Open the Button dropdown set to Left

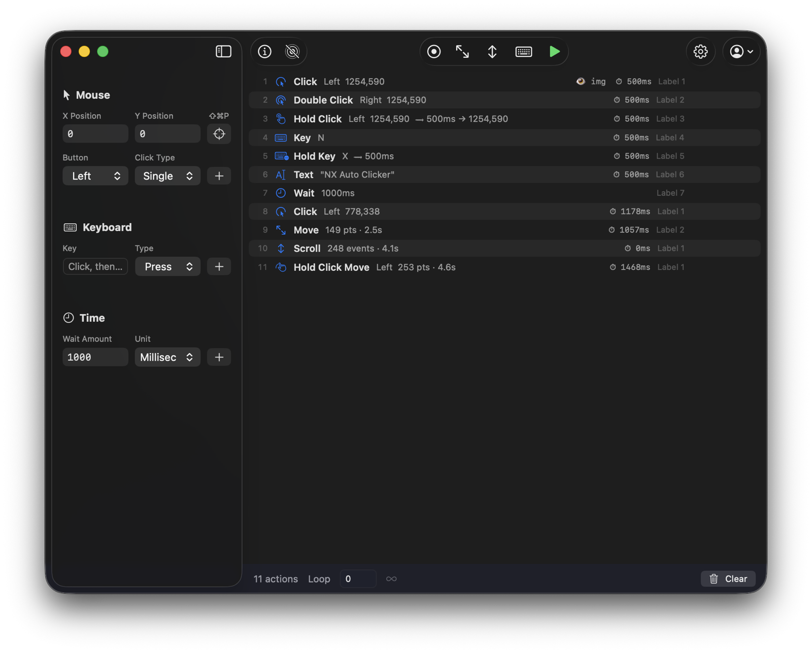(95, 176)
